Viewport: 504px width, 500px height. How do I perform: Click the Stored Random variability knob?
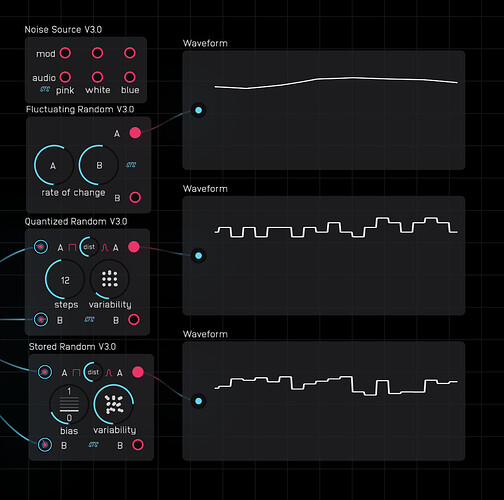[x=114, y=404]
